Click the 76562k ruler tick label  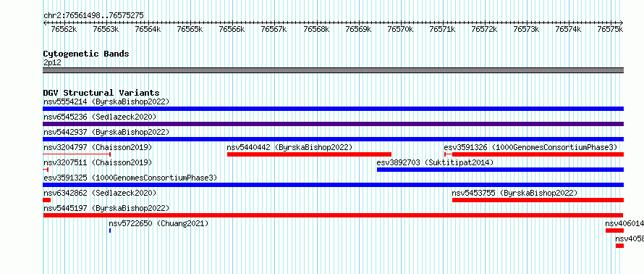point(64,29)
